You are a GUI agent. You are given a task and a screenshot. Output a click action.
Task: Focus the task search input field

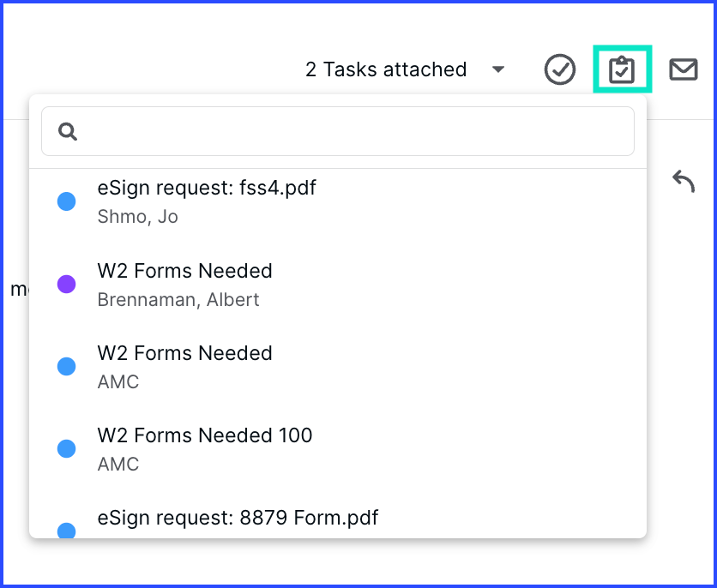point(338,131)
